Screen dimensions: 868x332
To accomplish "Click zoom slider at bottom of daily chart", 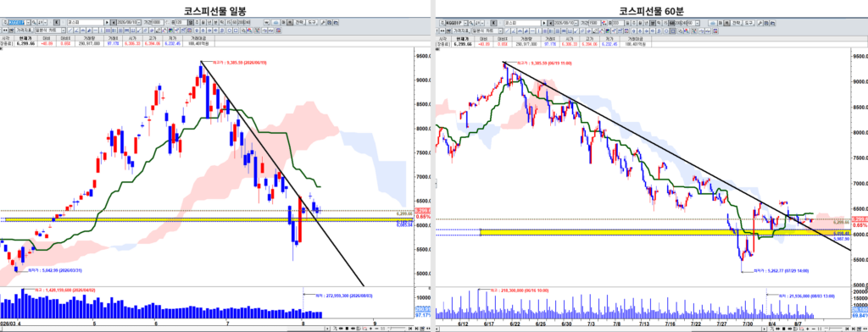I will 397,328.
